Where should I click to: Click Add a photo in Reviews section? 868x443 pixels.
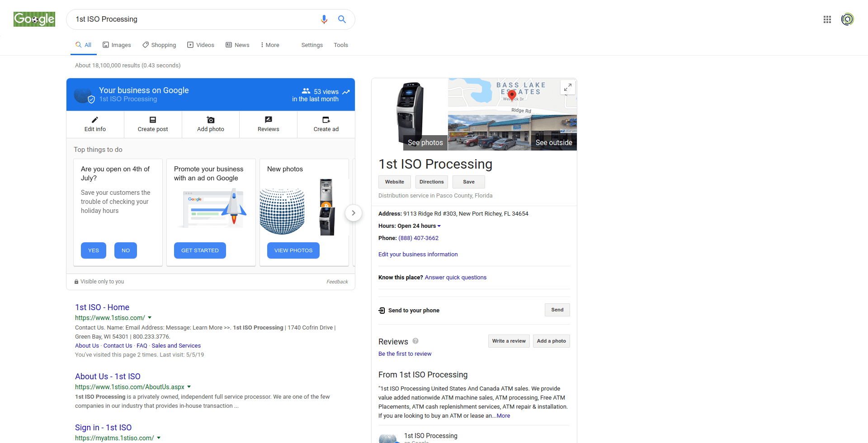click(x=552, y=341)
